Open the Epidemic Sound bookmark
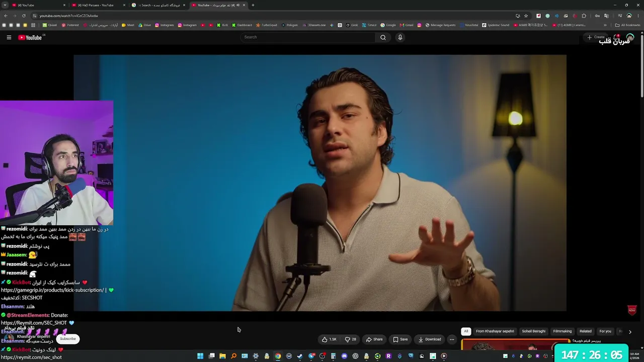644x362 pixels. click(x=496, y=25)
